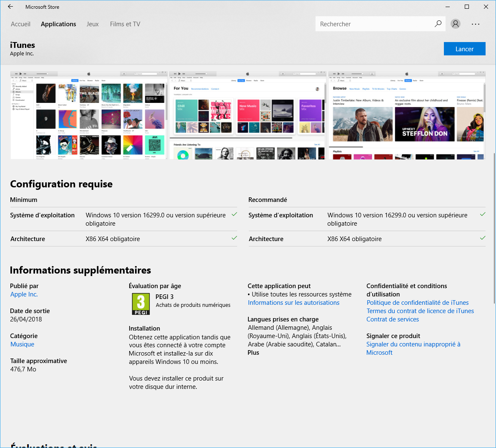Open Termes du contrat de licence link
This screenshot has width=496, height=448.
click(420, 311)
